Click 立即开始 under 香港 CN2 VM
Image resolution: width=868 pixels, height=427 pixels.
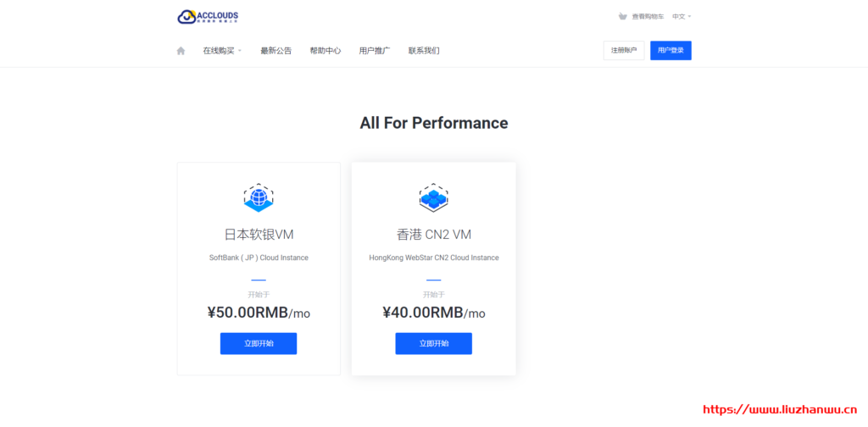point(433,343)
